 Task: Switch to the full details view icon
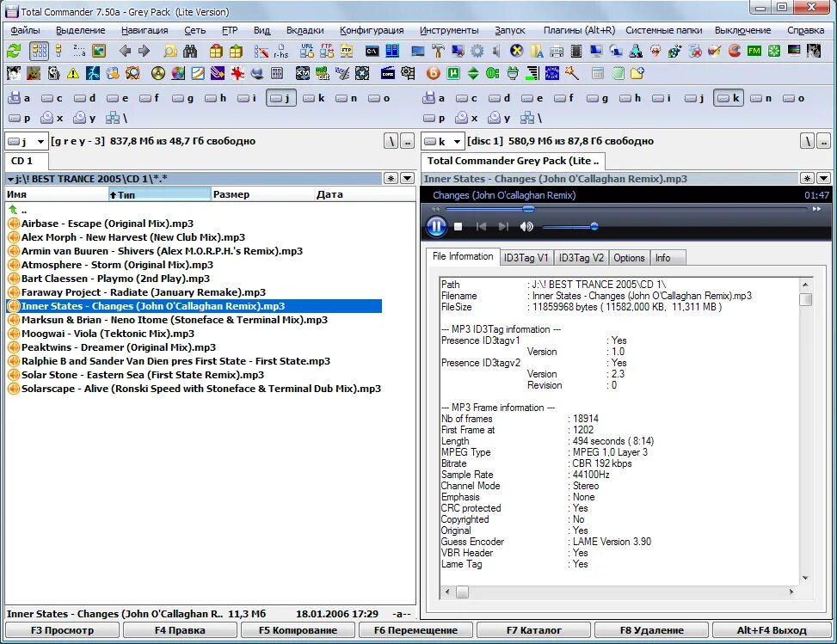[58, 52]
